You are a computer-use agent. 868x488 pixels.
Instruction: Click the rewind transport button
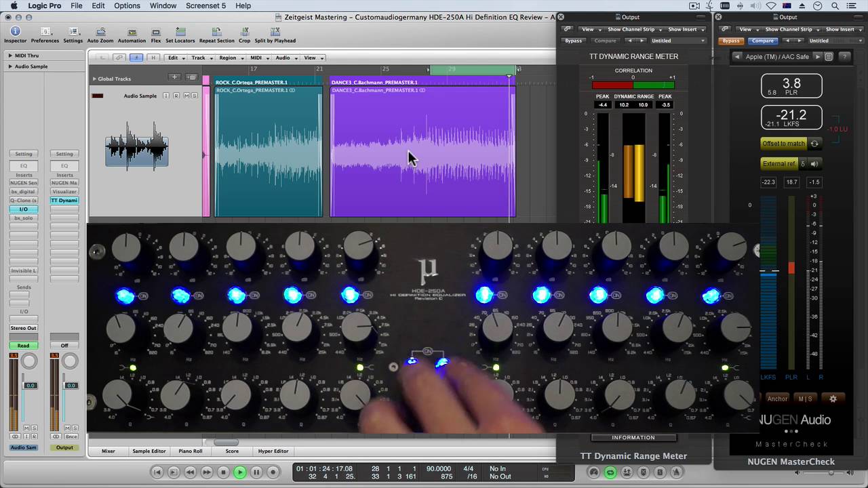pyautogui.click(x=190, y=472)
